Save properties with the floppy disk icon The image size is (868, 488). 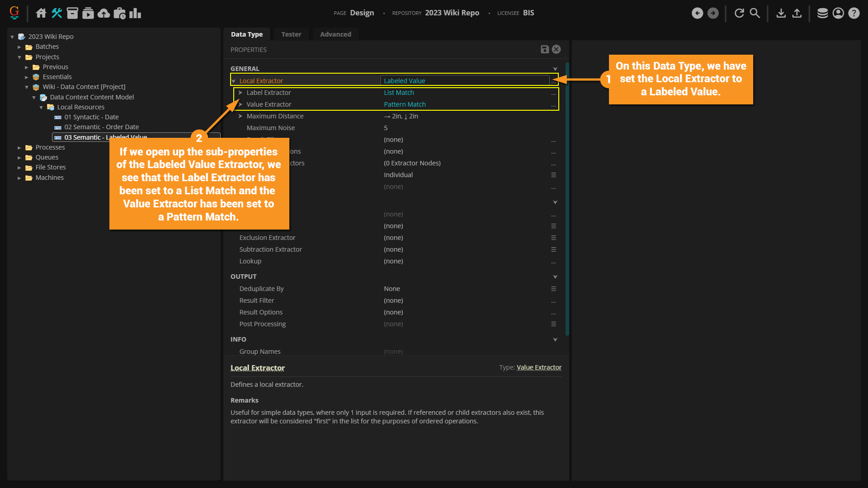pos(545,49)
